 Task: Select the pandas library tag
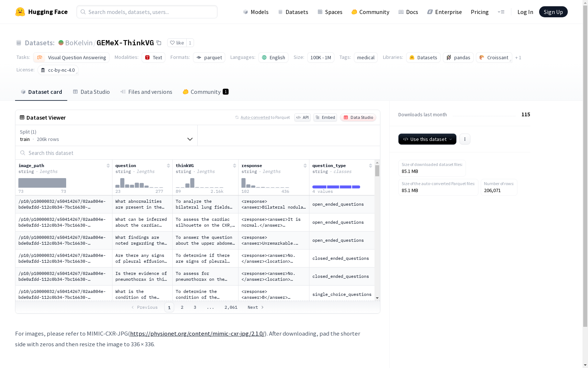(x=458, y=57)
